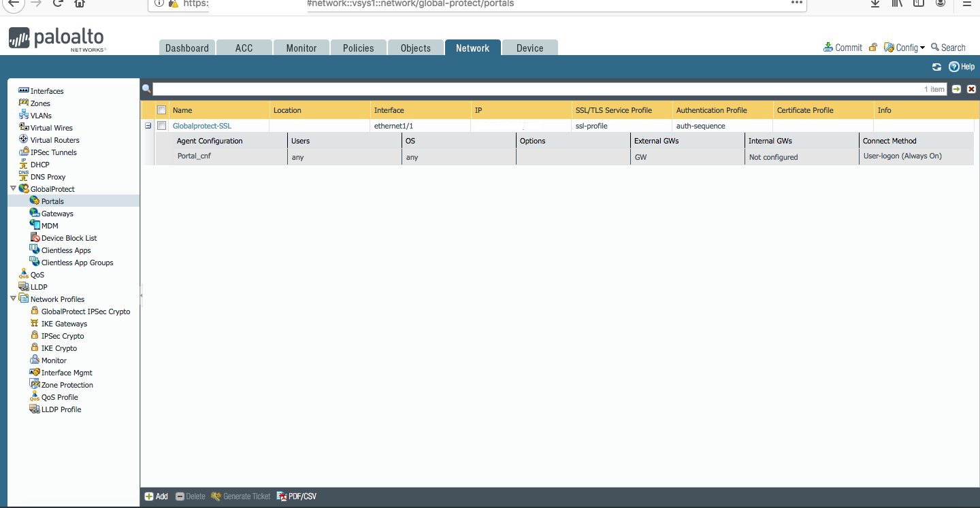Open the Help icon in top bar
Viewport: 980px width, 508px height.
(954, 67)
